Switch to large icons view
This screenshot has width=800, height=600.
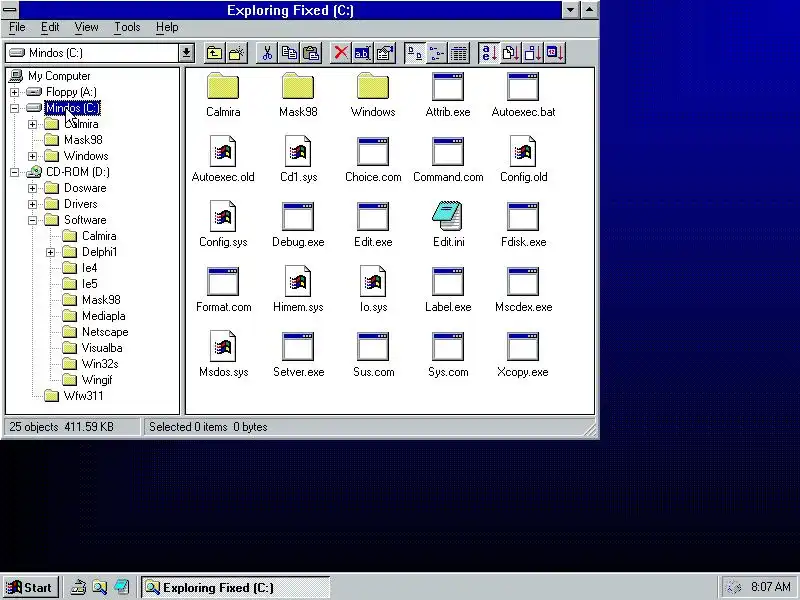[415, 53]
